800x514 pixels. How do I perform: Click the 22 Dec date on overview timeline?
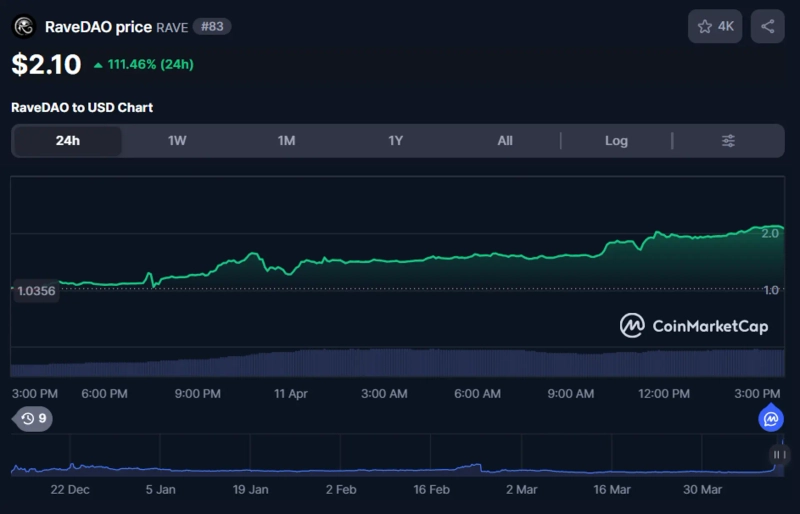[70, 489]
